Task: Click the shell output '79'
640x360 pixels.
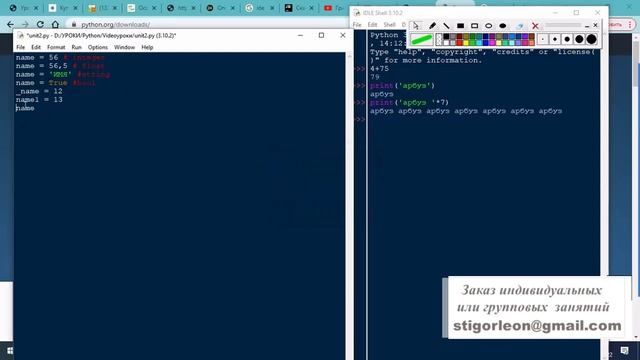Action: click(375, 77)
